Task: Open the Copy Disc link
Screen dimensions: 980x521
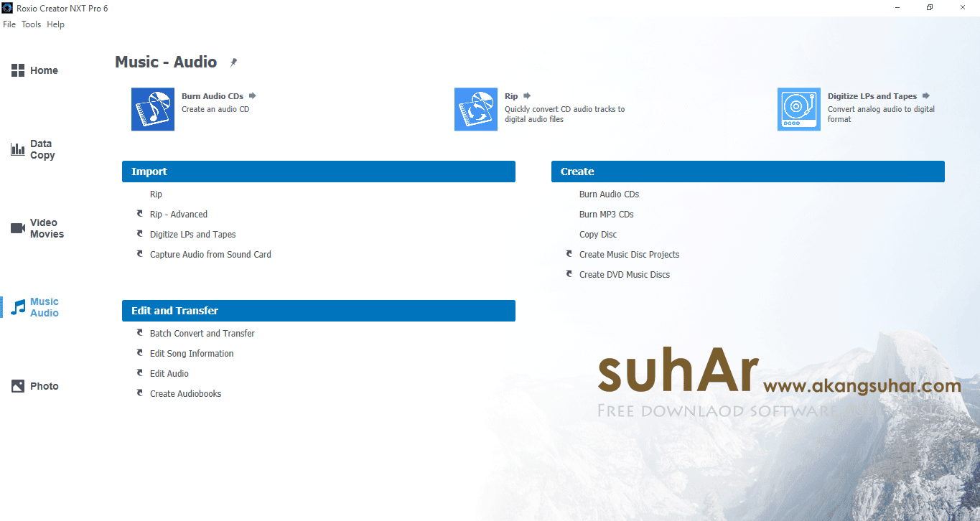Action: tap(598, 235)
